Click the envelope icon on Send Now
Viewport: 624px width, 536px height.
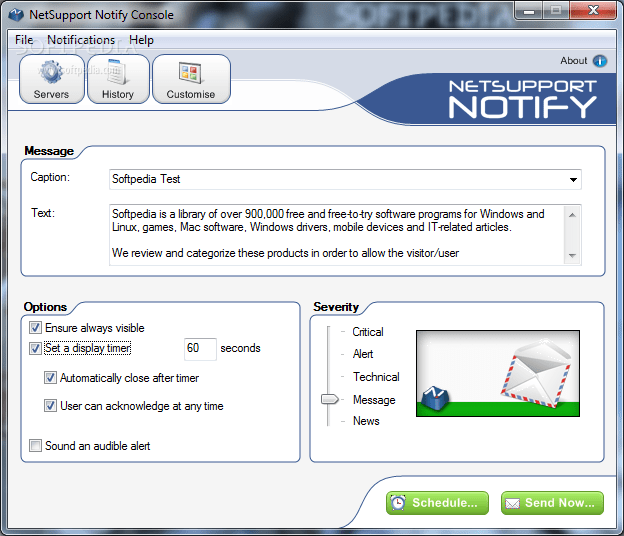click(512, 504)
